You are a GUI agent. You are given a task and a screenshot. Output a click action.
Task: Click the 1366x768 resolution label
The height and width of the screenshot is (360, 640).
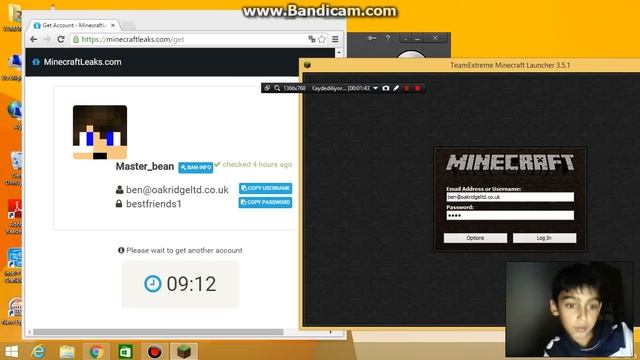coord(294,88)
